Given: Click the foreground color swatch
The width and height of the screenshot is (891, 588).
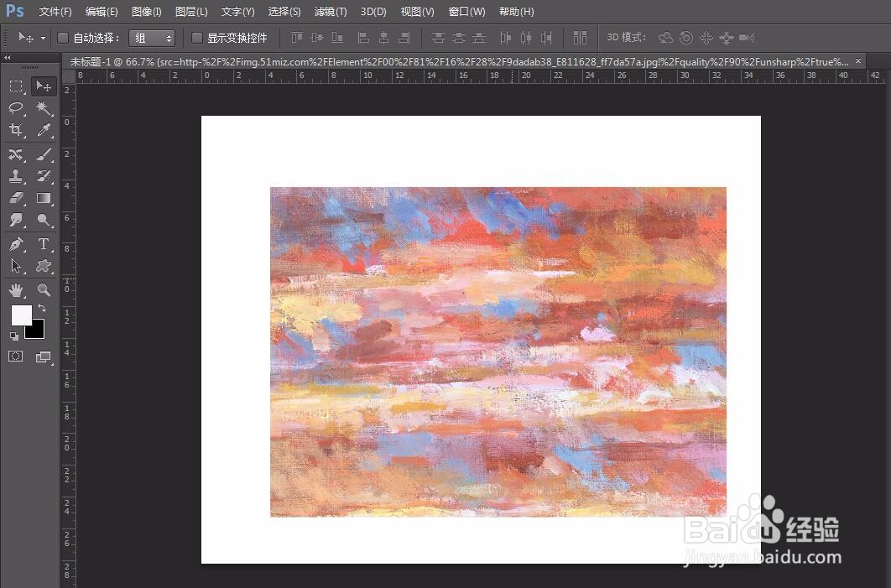Looking at the screenshot, I should click(x=22, y=315).
